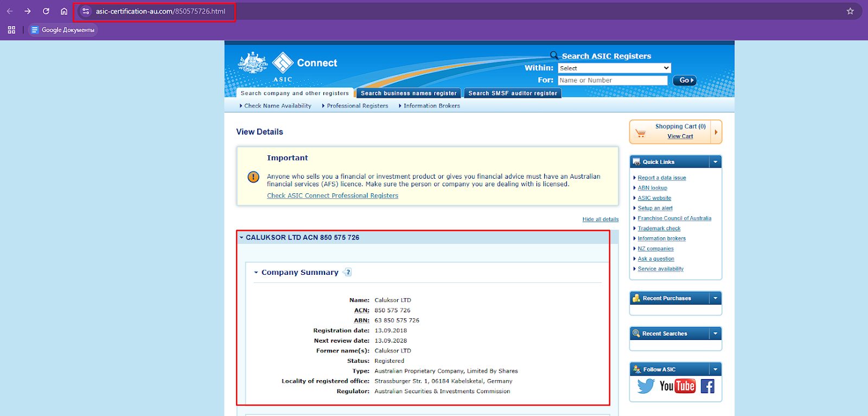Open the browser apps grid
868x416 pixels.
click(11, 30)
